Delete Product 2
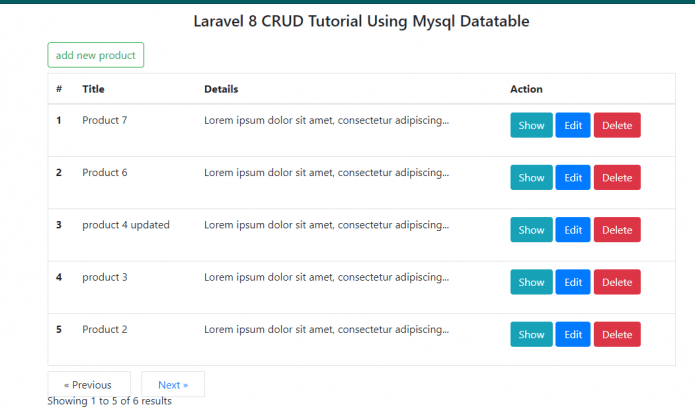This screenshot has height=411, width=695. click(617, 334)
